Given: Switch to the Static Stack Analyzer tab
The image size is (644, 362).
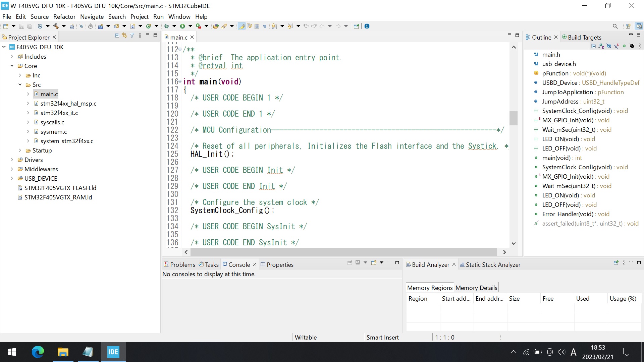Looking at the screenshot, I should coord(490,264).
